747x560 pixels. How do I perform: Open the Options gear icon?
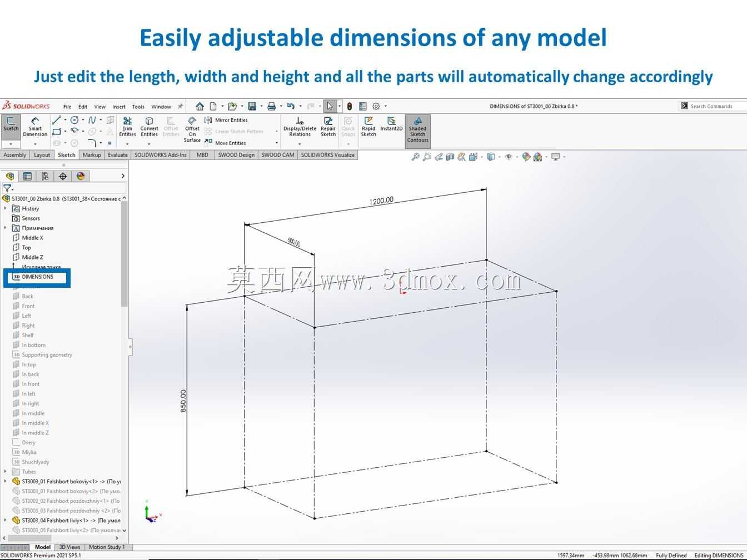click(x=376, y=106)
